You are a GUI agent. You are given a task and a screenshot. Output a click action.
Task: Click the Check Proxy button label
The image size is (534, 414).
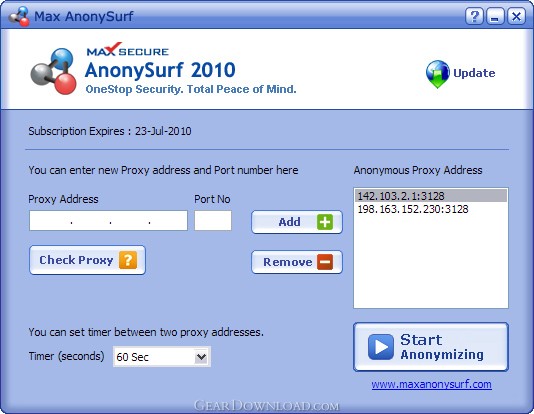(76, 260)
